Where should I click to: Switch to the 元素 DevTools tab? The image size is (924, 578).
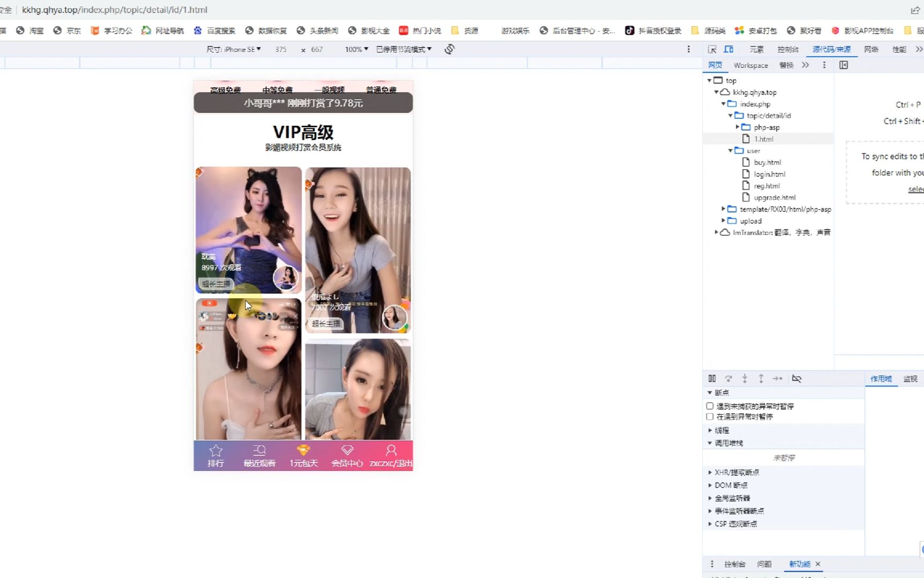tap(756, 49)
